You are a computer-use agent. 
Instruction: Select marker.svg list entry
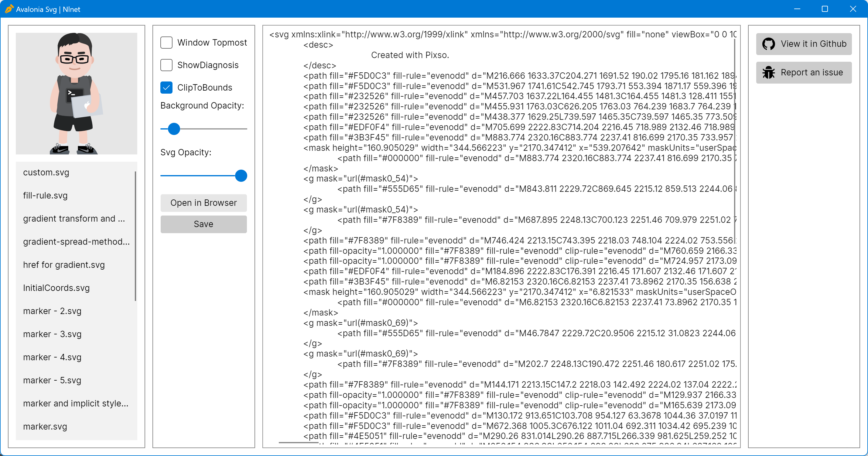(x=45, y=426)
